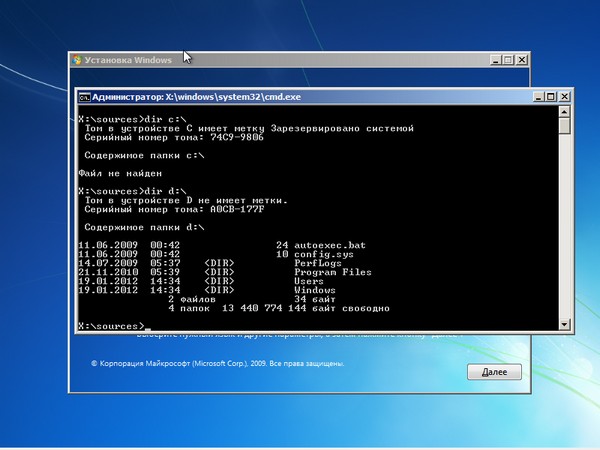Minimize the Установка Windows window
The height and width of the screenshot is (450, 600).
pos(496,60)
